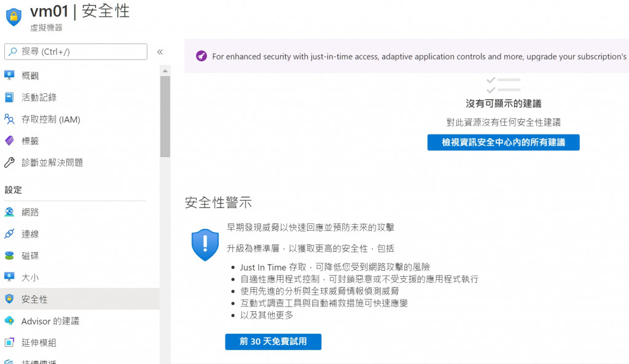Click the 安全性 shield icon in sidebar
This screenshot has height=364, width=629.
[9, 299]
